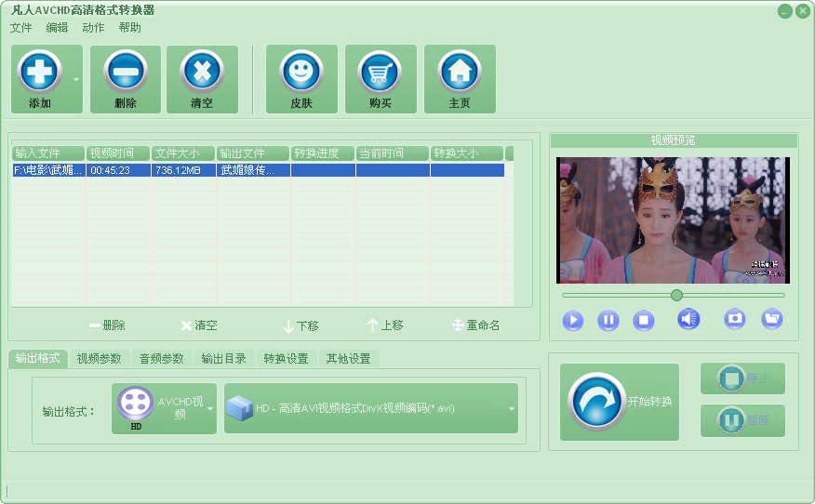Click the 文件大小 column header
815x504 pixels.
(x=183, y=153)
